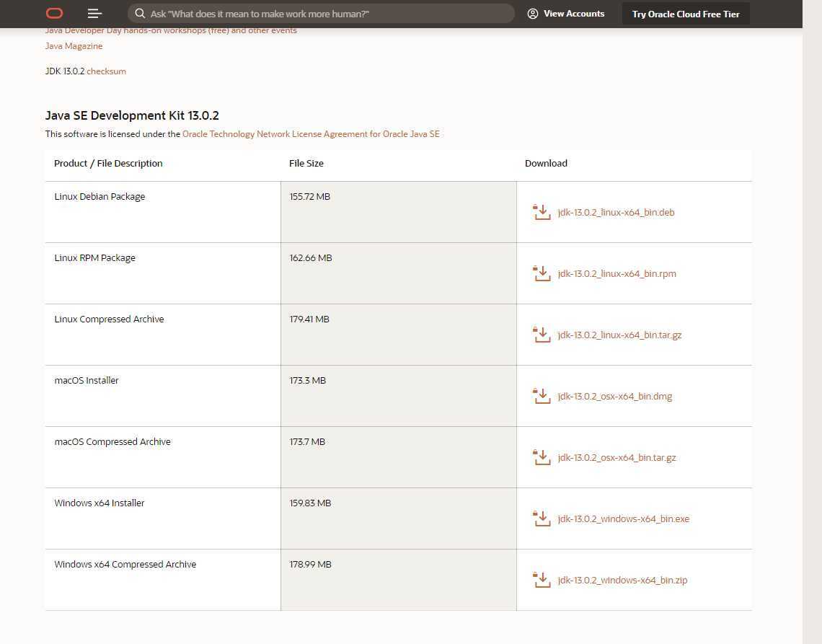822x644 pixels.
Task: Click the 'Download' column header
Action: 546,164
